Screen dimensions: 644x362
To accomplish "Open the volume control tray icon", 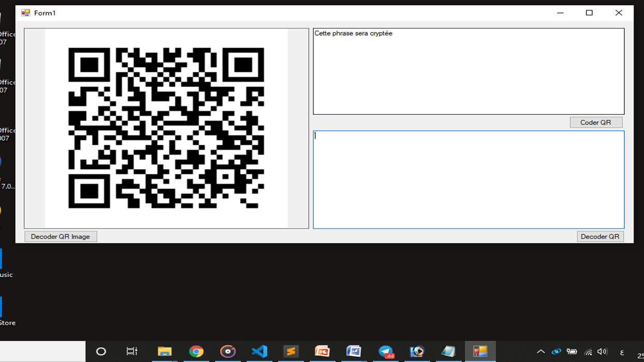I will pos(602,352).
